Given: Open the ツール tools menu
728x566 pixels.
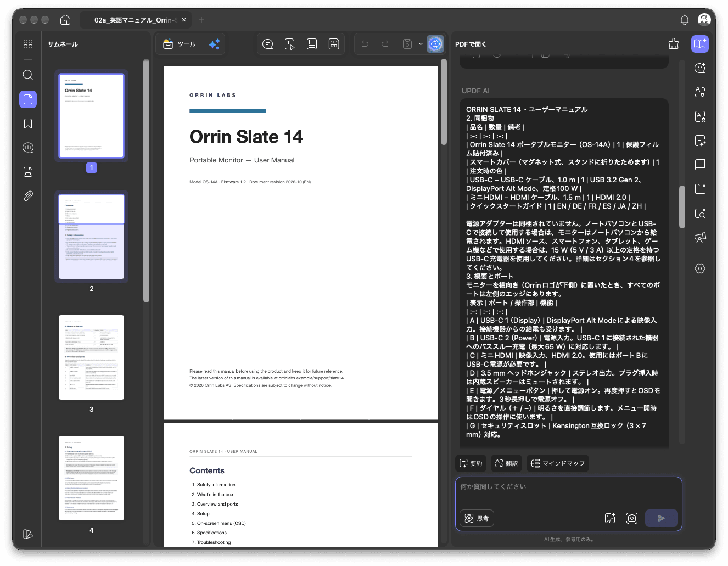Looking at the screenshot, I should pos(180,44).
